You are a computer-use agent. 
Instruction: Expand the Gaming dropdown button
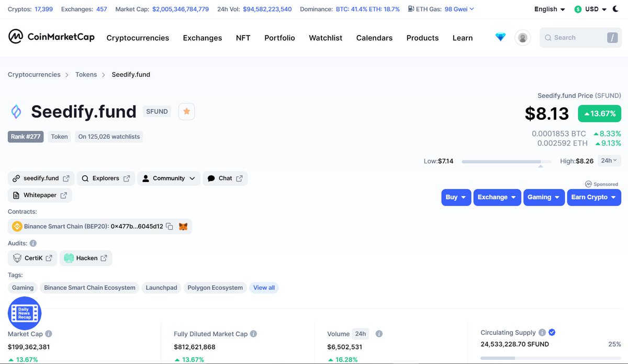click(x=544, y=197)
